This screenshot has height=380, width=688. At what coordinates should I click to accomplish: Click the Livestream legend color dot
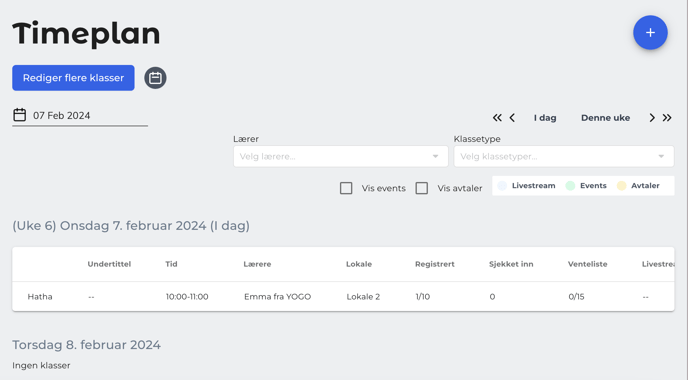tap(502, 186)
